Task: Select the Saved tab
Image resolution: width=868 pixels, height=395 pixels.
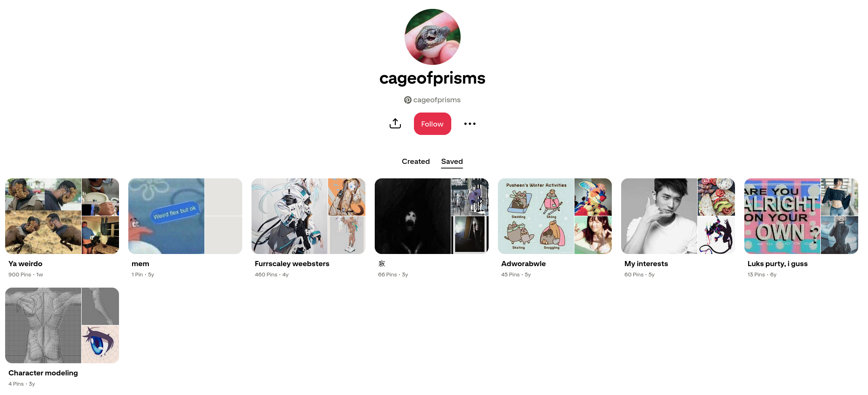Action: coord(452,162)
